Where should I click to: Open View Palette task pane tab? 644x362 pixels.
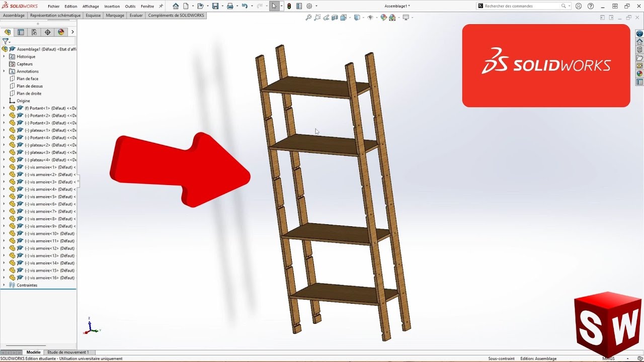(639, 66)
